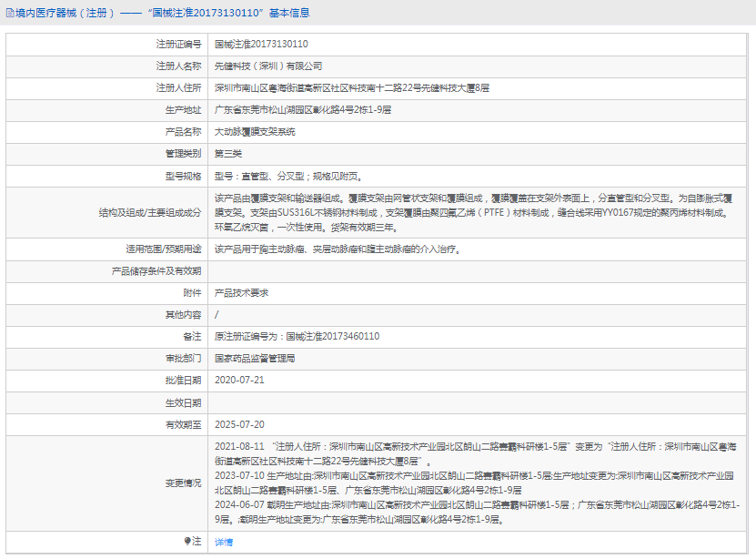Viewport: 756px width, 559px height.
Task: Select expiry date 2025-07-20
Action: pyautogui.click(x=239, y=424)
